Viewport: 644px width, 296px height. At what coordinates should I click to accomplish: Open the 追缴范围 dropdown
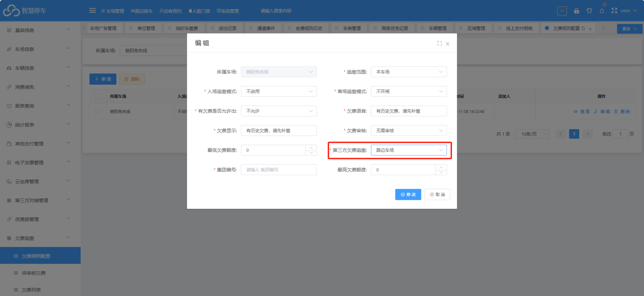409,72
